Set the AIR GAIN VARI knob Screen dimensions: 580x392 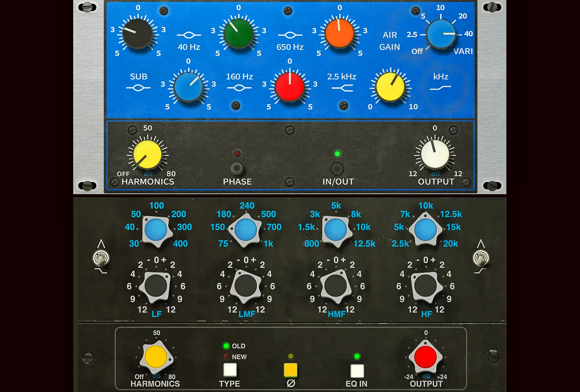(x=441, y=33)
